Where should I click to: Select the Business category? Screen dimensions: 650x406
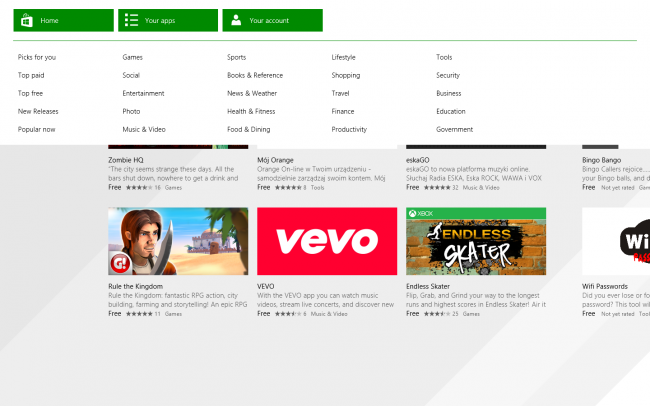[449, 93]
